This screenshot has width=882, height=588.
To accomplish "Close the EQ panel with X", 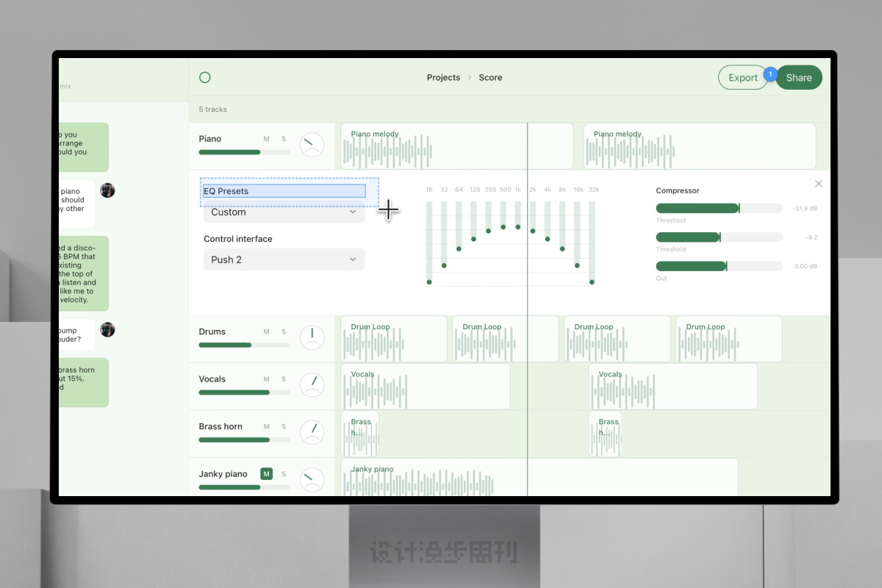I will 819,184.
